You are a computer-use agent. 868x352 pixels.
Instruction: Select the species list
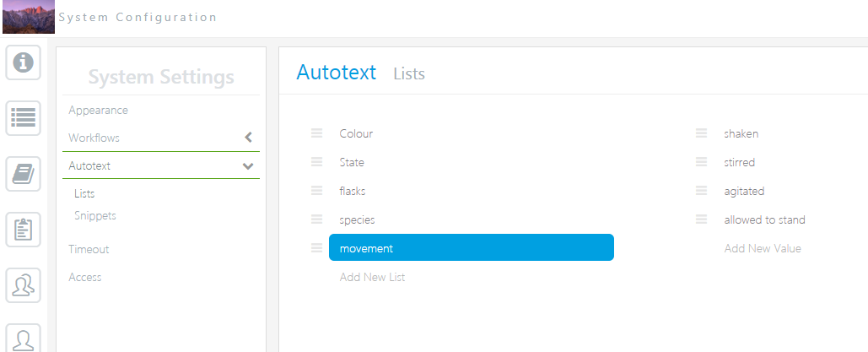(x=357, y=219)
